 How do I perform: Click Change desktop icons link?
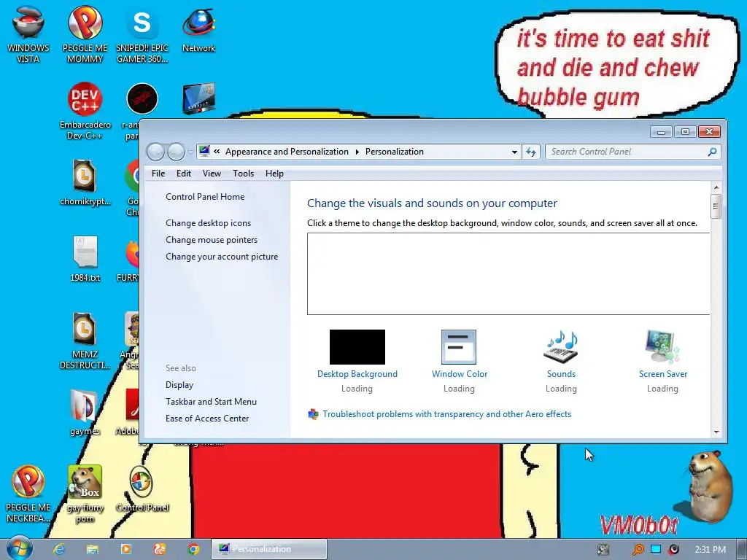point(208,223)
